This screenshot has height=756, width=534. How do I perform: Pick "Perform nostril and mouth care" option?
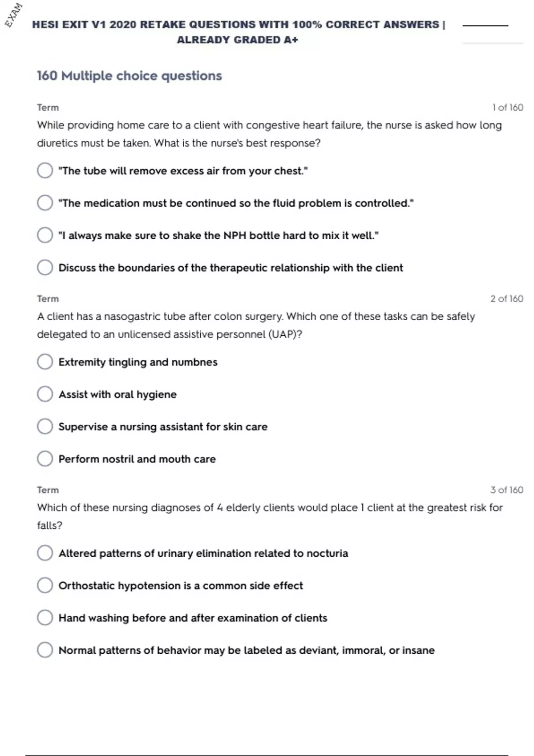point(45,458)
